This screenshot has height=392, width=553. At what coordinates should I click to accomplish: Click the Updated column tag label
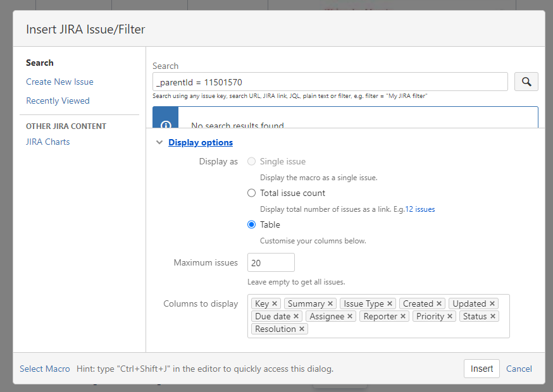point(469,303)
